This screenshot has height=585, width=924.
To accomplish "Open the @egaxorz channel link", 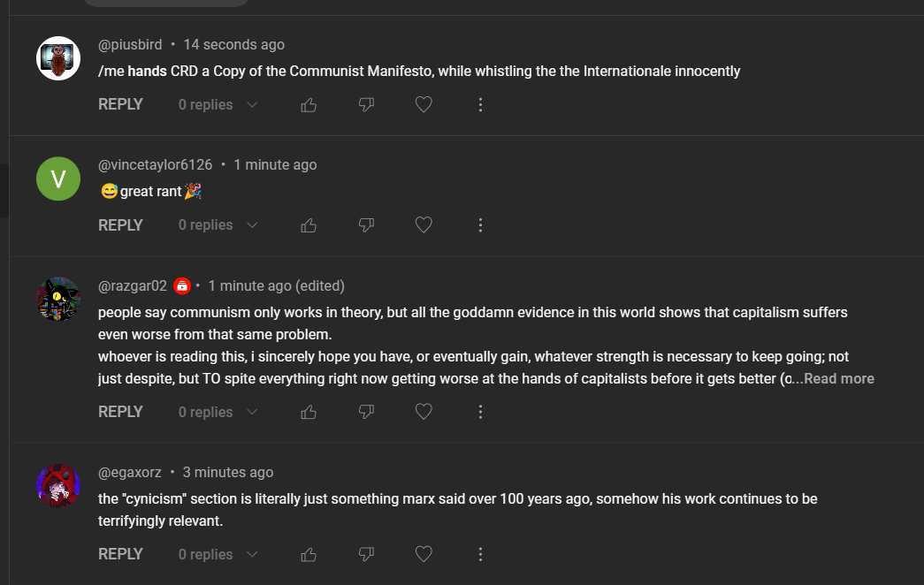I will click(130, 473).
